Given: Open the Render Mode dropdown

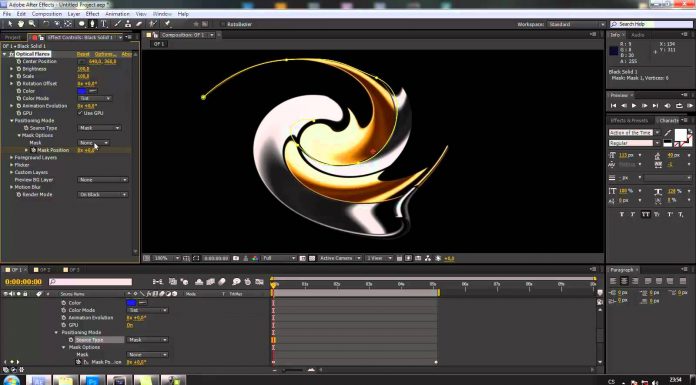Looking at the screenshot, I should (103, 194).
